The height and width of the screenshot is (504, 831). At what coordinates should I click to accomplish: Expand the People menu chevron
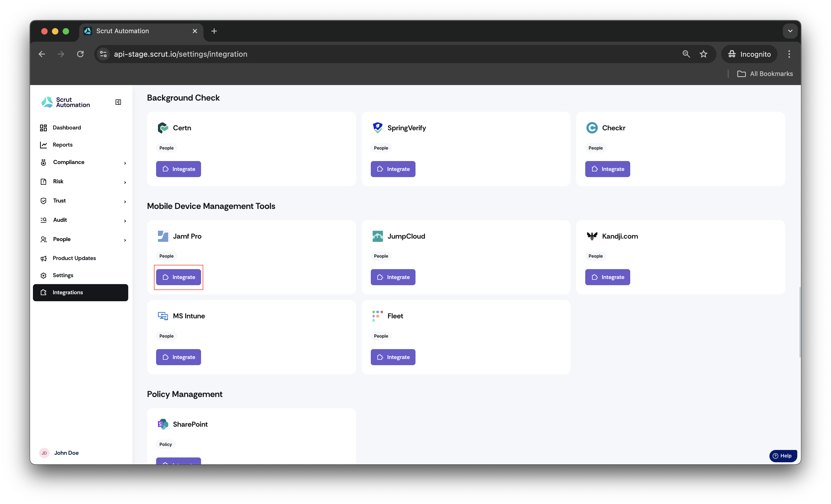pyautogui.click(x=125, y=240)
